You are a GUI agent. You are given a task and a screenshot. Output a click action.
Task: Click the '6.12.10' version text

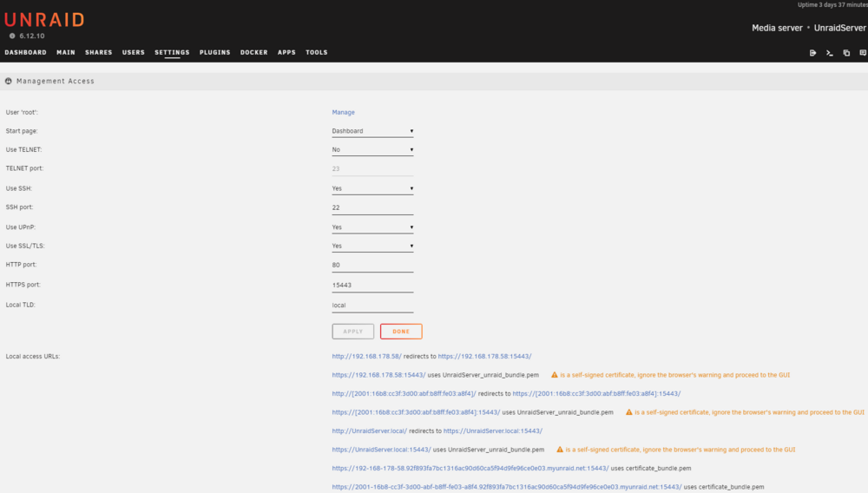tap(31, 36)
